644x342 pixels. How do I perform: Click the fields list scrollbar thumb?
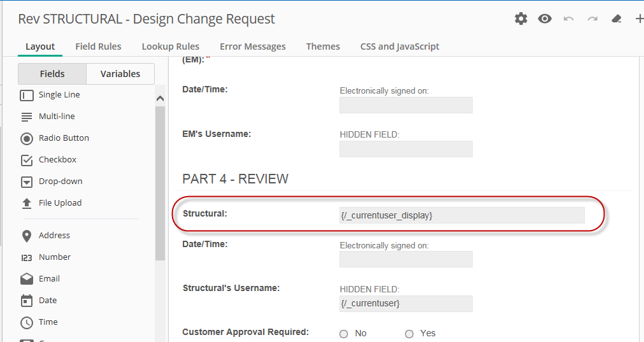tap(160, 183)
